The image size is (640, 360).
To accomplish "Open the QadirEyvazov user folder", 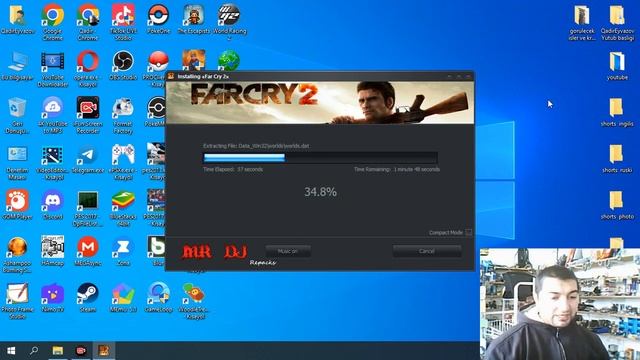I will (18, 19).
